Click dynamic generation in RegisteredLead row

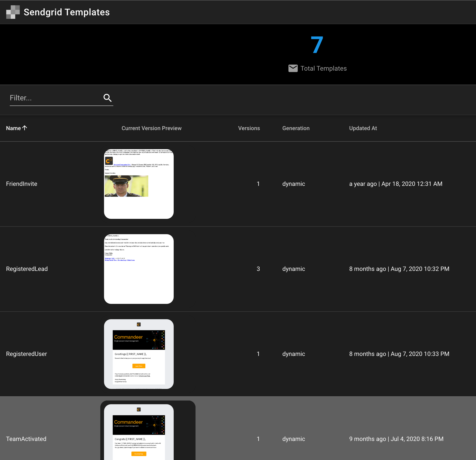(294, 269)
